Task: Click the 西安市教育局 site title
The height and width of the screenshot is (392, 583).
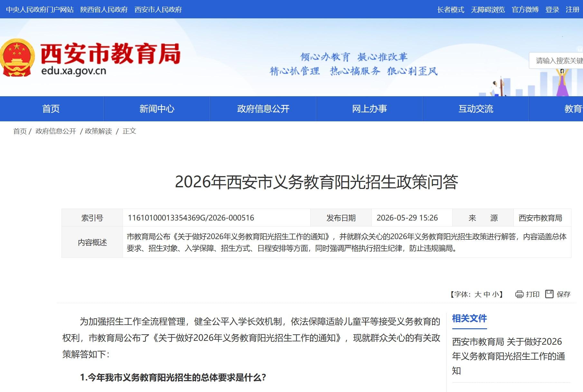Action: (x=110, y=54)
